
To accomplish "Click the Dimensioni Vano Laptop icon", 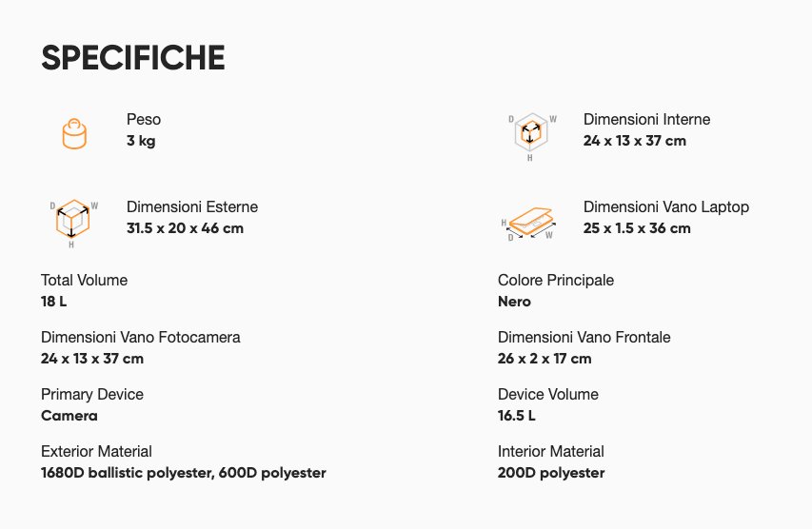I will coord(529,222).
